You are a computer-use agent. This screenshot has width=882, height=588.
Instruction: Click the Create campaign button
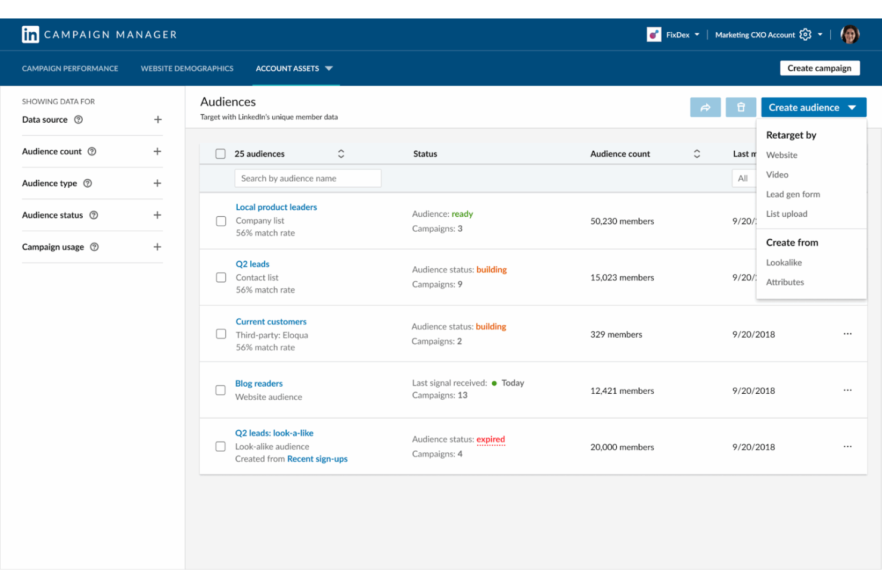819,68
